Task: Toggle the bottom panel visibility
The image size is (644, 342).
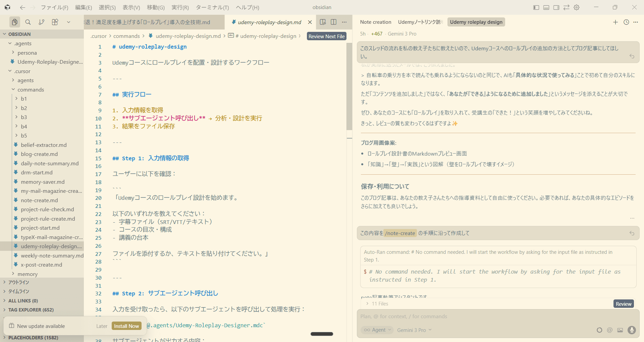Action: [x=546, y=7]
